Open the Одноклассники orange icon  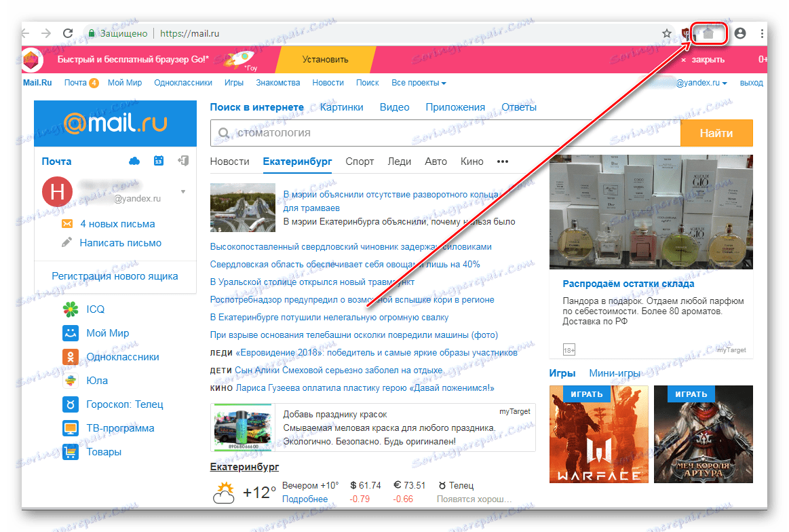tap(71, 356)
